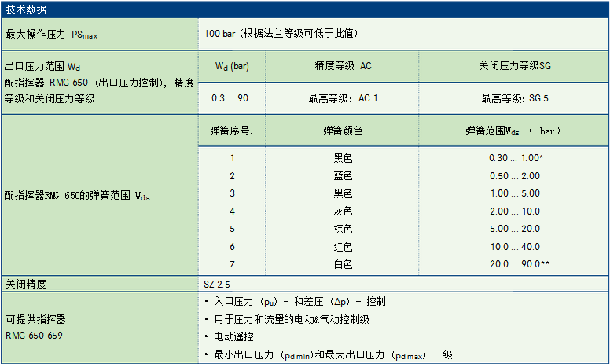Click the 2.00 ... 10.0 range value
This screenshot has height=364, width=610.
(515, 211)
